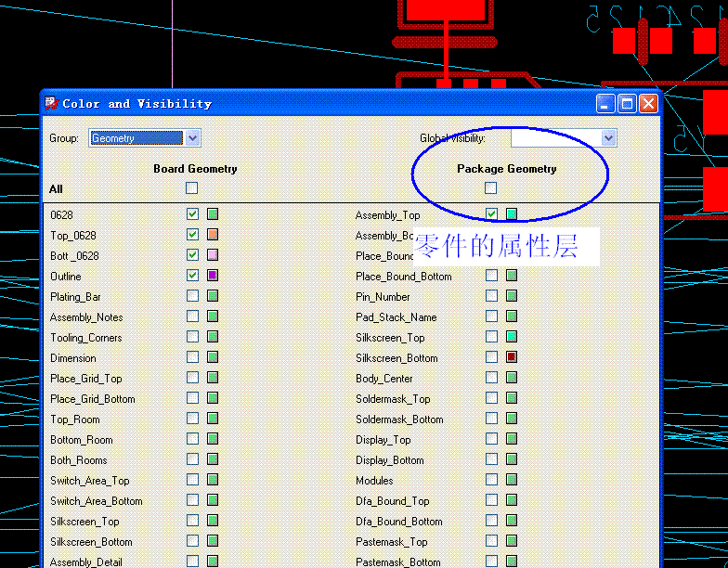
Task: Click the Switch_Area_Top layer label
Action: pos(89,481)
